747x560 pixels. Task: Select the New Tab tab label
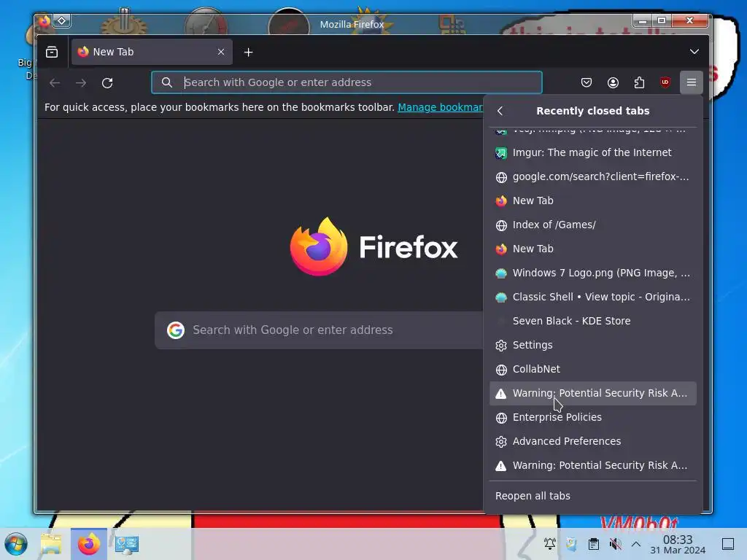(x=113, y=52)
